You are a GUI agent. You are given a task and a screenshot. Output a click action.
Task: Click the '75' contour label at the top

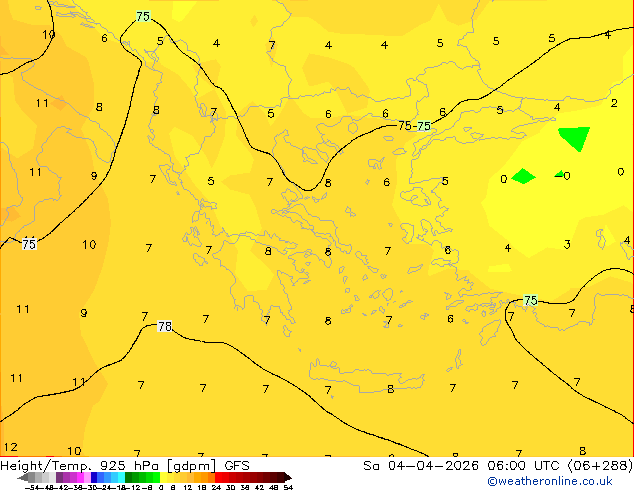click(143, 16)
